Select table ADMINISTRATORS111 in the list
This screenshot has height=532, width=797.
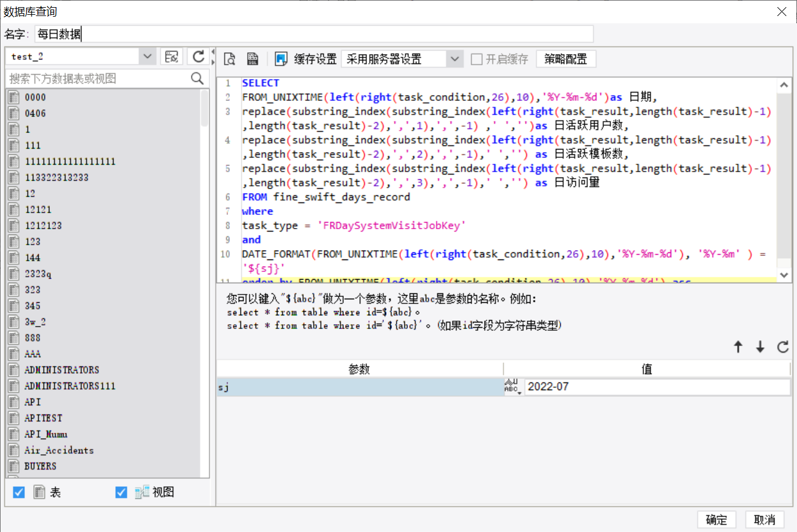[70, 386]
